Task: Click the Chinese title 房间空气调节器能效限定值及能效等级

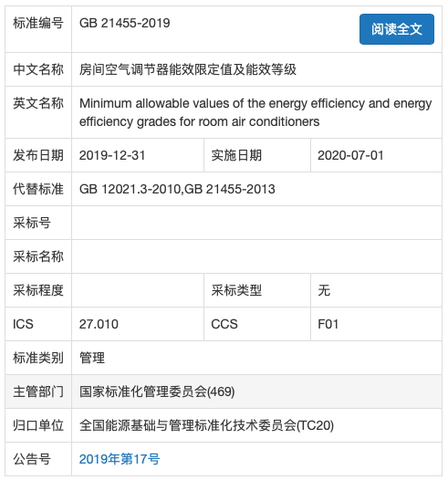Action: pos(188,69)
